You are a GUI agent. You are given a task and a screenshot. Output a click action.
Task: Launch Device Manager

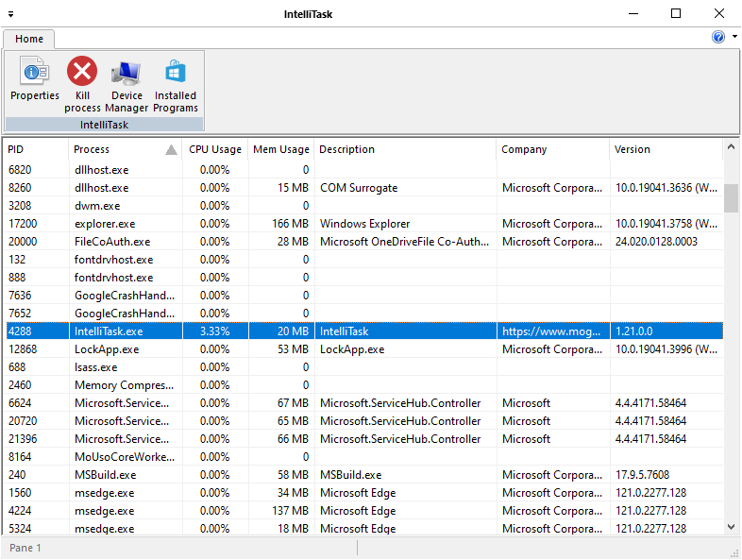point(126,84)
